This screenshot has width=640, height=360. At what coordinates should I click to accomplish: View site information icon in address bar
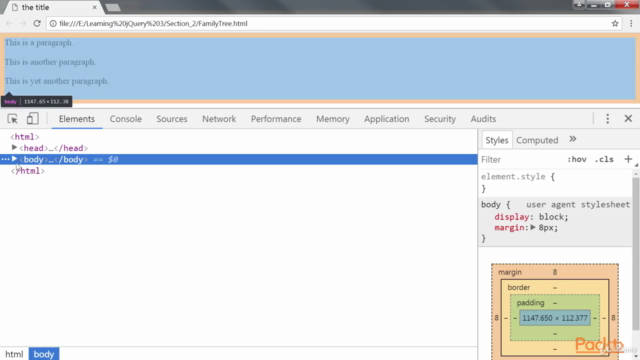tap(53, 24)
